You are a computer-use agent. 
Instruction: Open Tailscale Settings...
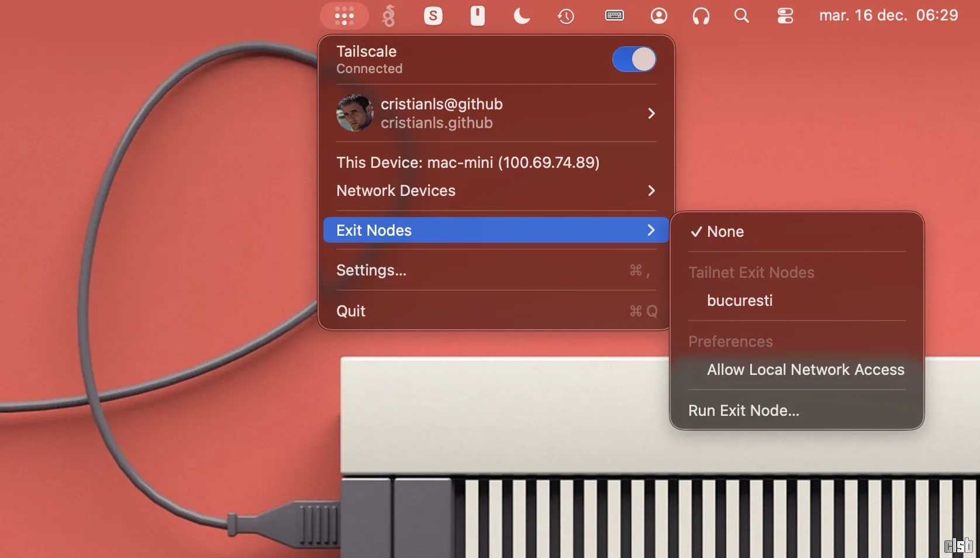click(x=371, y=270)
